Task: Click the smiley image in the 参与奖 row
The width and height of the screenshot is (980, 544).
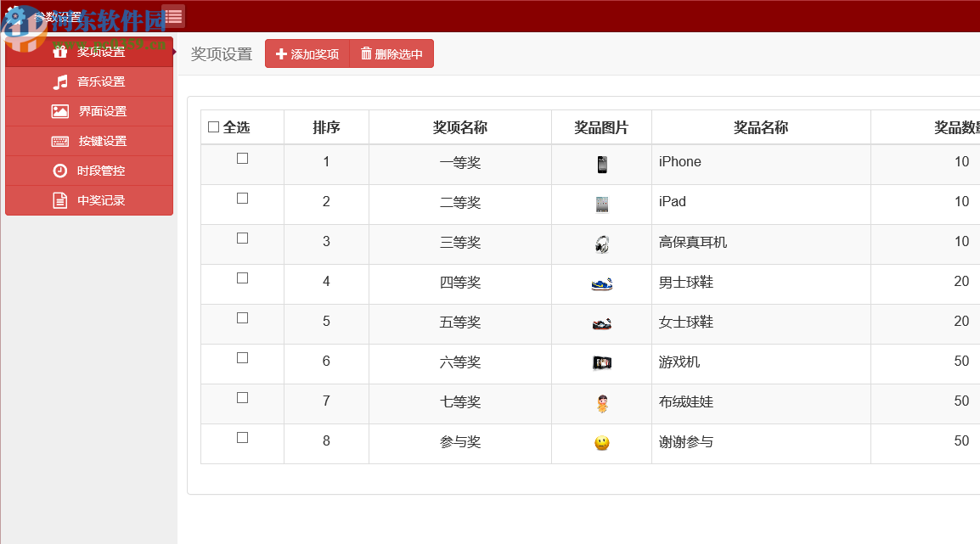Action: (602, 440)
